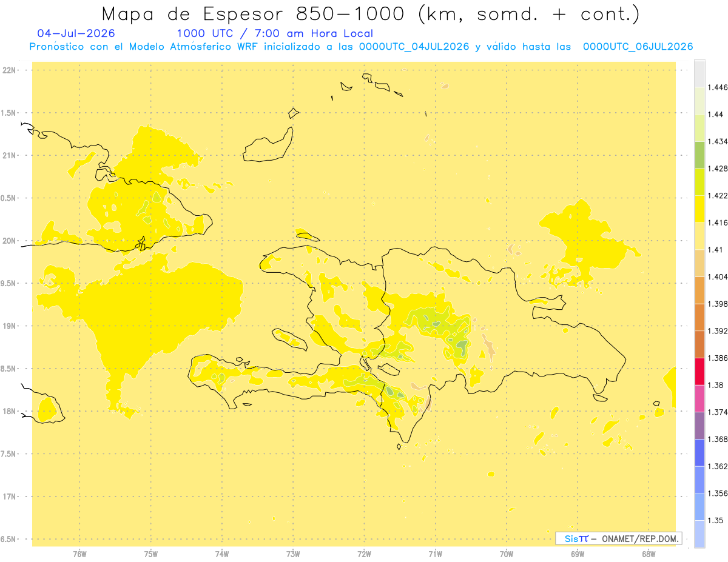728x562 pixels.
Task: Click the colorbar value '1.386'
Action: [x=718, y=358]
